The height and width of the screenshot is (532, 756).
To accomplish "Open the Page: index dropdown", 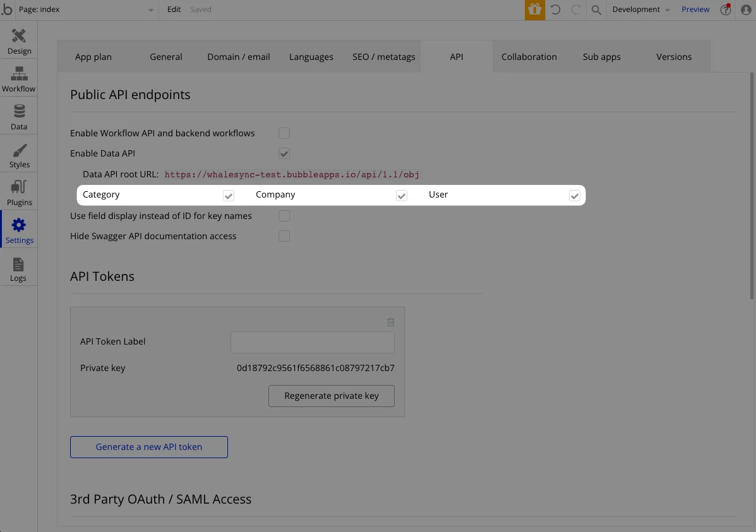I will coord(86,9).
